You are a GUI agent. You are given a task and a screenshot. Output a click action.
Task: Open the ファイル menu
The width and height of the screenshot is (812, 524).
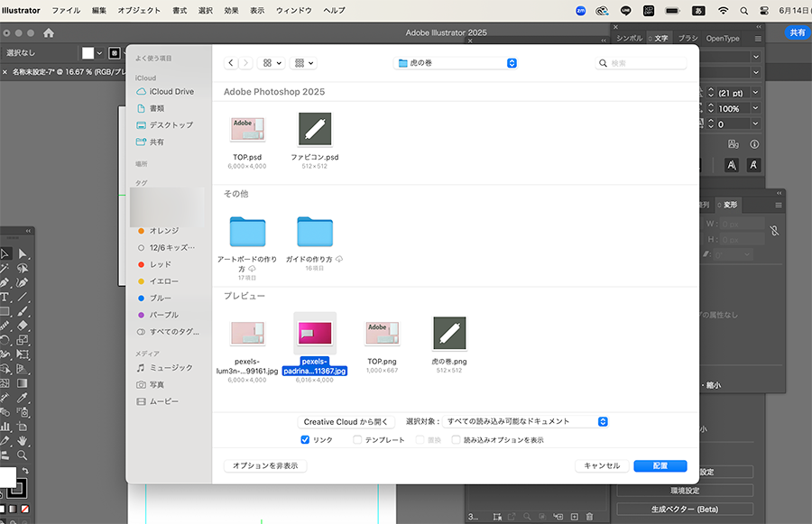click(66, 10)
